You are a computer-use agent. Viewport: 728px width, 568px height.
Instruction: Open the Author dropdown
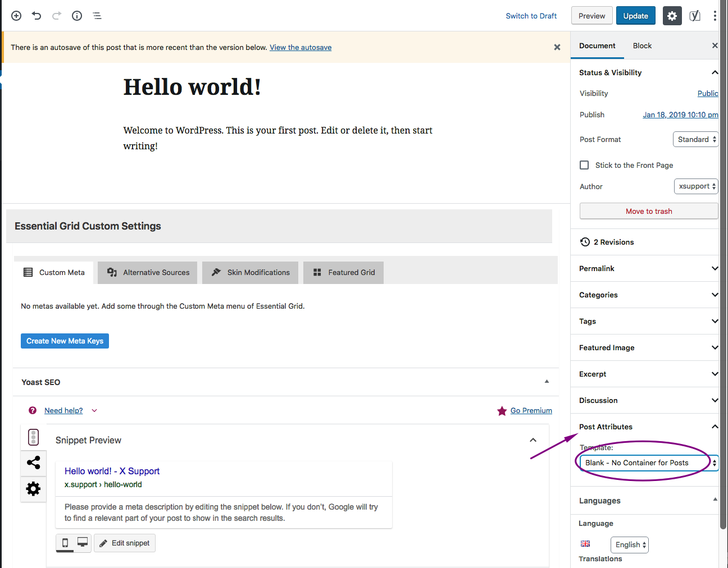tap(696, 186)
